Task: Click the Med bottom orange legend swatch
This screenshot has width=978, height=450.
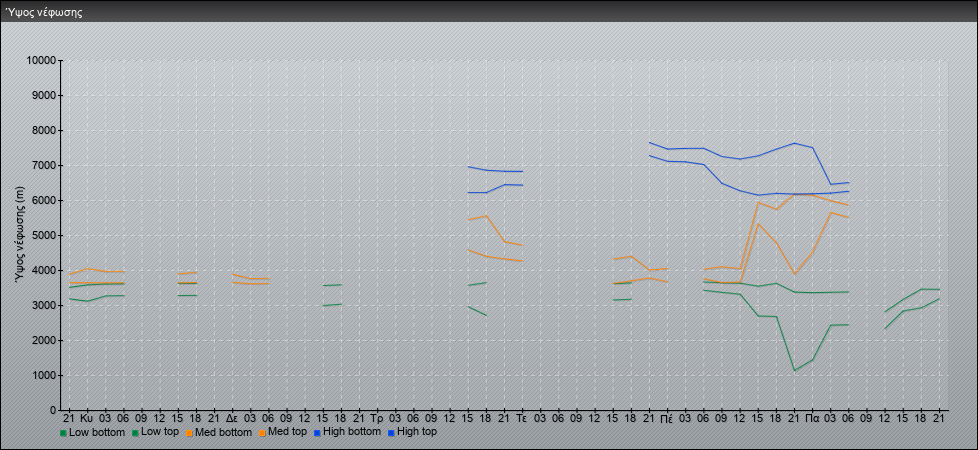Action: pos(188,432)
